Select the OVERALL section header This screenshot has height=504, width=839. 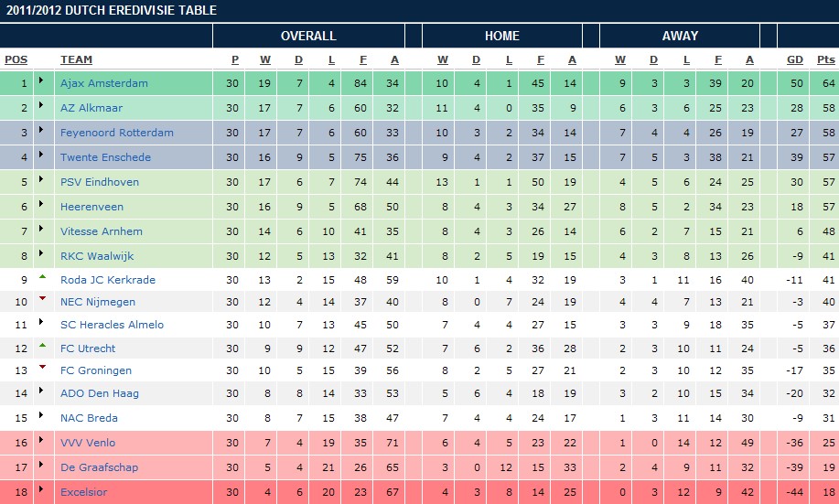307,37
